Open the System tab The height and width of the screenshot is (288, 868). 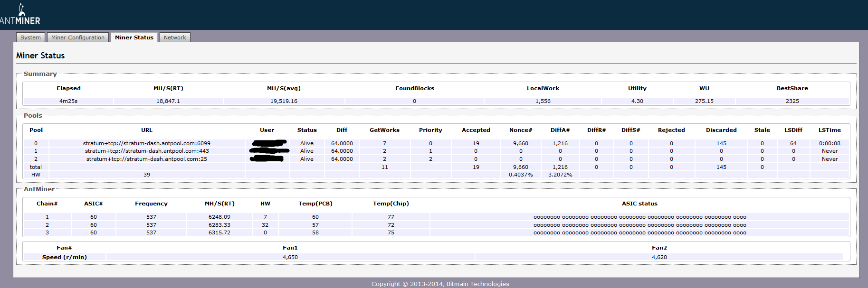(x=30, y=37)
